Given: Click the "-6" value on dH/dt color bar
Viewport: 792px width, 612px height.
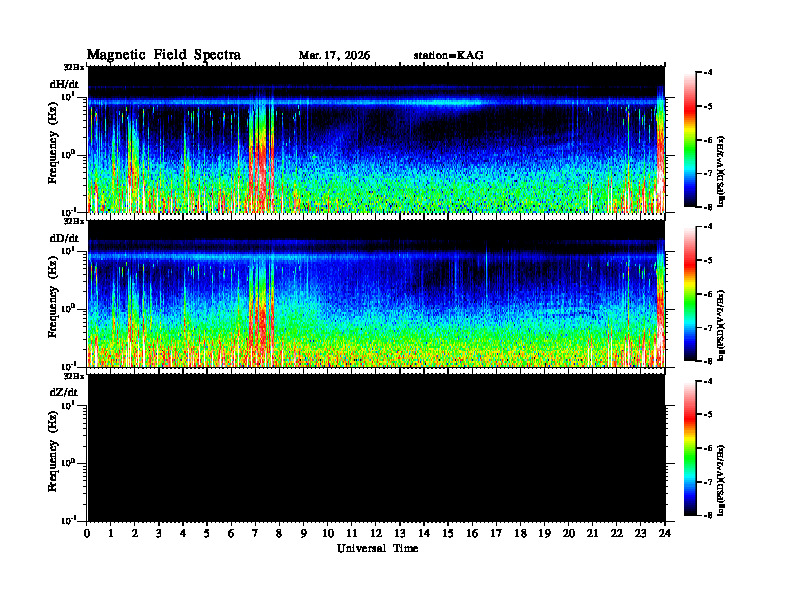Looking at the screenshot, I should pyautogui.click(x=708, y=140).
